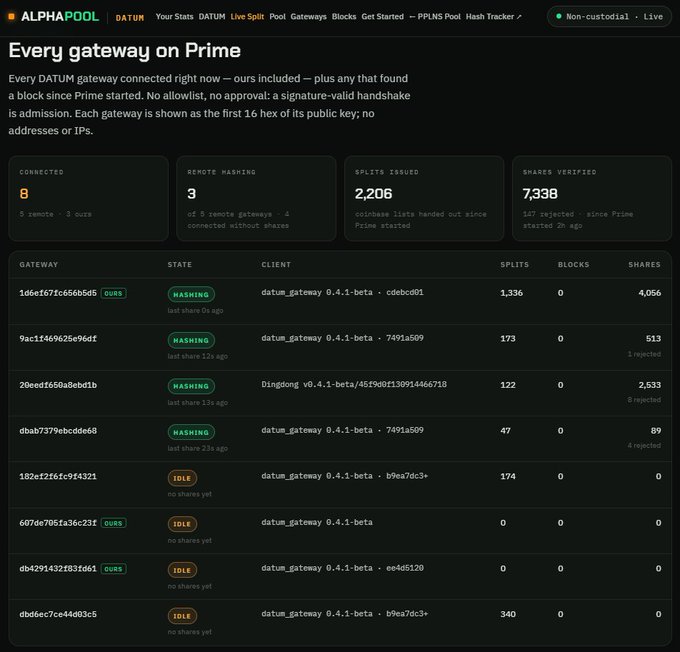
Task: Click the CLIENT column header
Action: click(x=276, y=265)
